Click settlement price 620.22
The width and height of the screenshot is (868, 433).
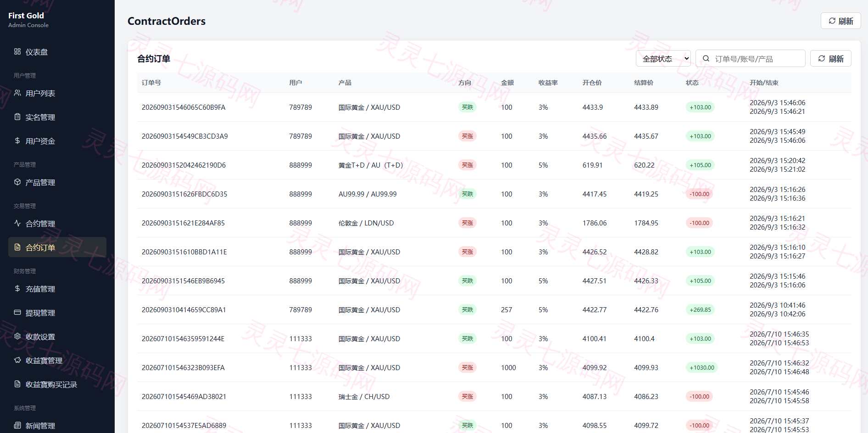(x=644, y=165)
